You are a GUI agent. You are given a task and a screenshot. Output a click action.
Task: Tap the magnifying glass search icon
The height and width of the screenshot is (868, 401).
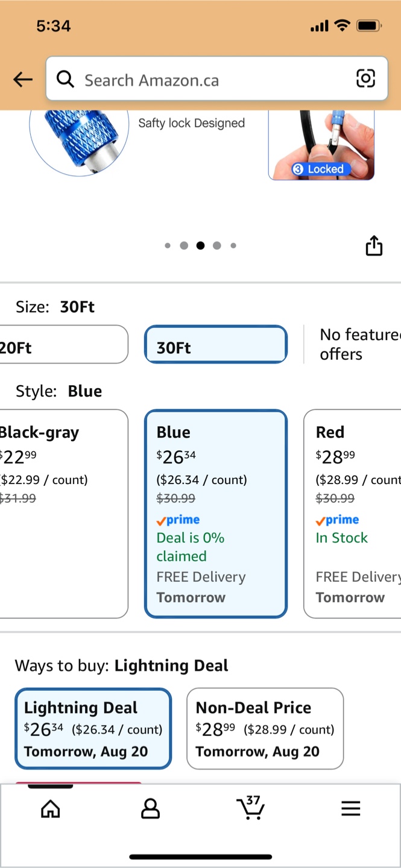[x=65, y=79]
